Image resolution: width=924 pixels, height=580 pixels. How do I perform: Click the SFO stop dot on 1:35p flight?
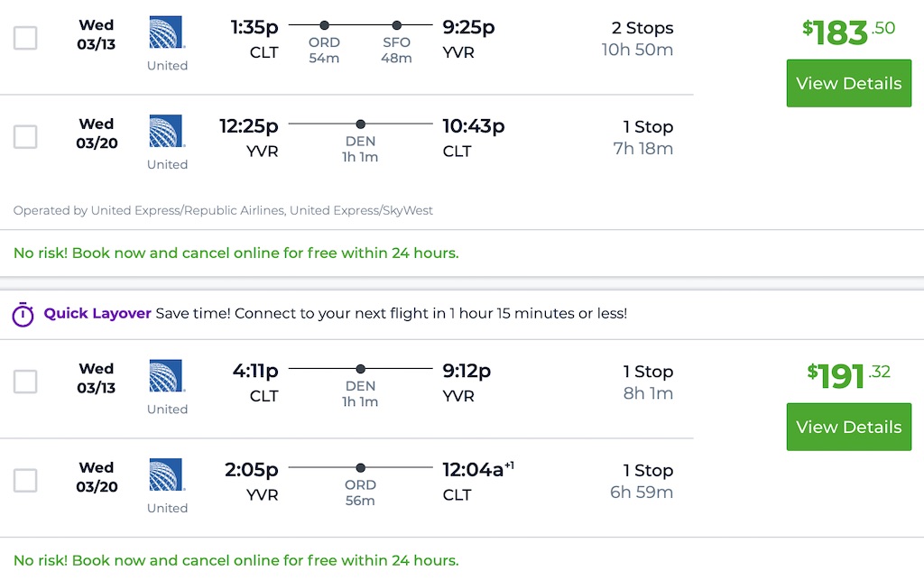point(397,25)
